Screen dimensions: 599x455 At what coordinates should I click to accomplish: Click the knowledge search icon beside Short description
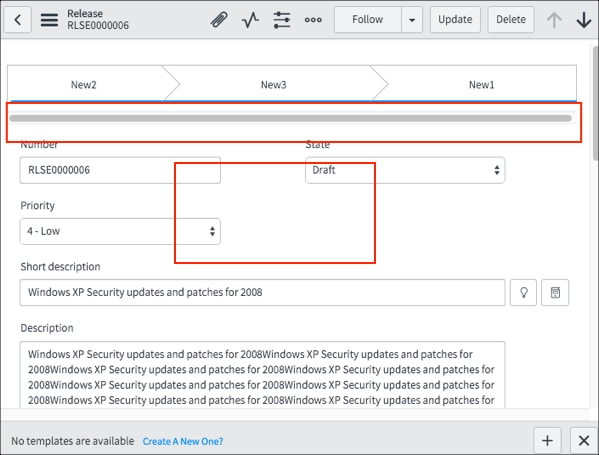pos(555,293)
